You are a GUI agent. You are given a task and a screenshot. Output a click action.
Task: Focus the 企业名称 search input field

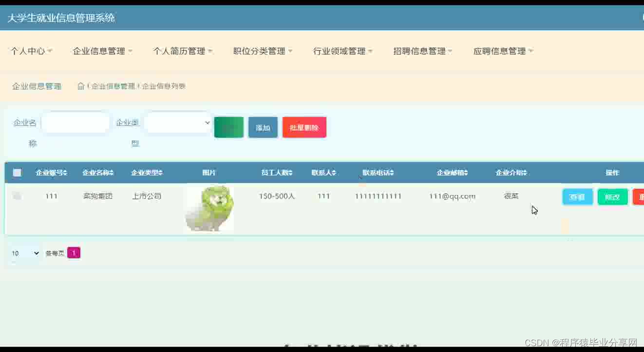[x=76, y=123]
